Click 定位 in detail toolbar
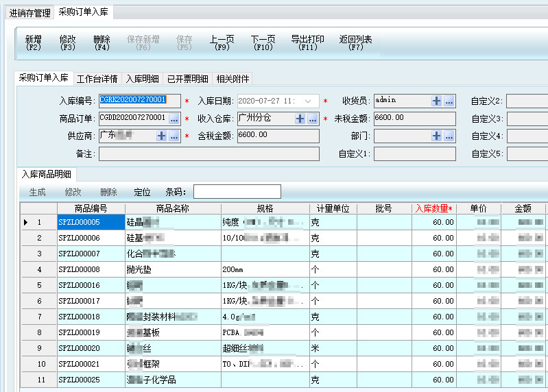Image resolution: width=548 pixels, height=392 pixels. pos(142,192)
